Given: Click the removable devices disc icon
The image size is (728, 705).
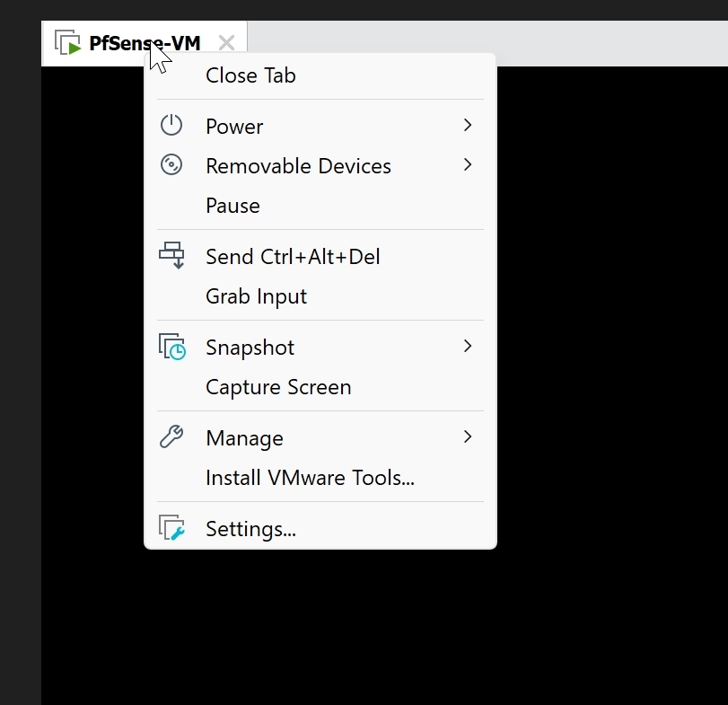Looking at the screenshot, I should coord(171,165).
